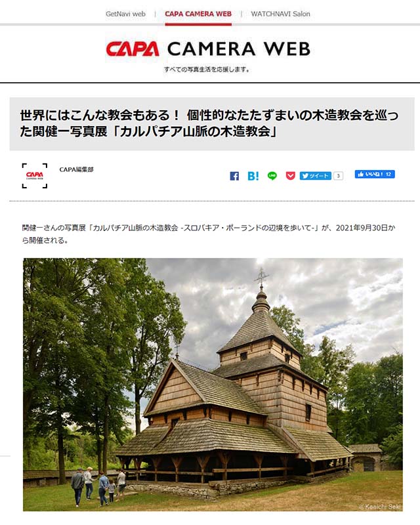
Task: Click the tagline すべての写真生活を応援します
Action: [x=207, y=70]
